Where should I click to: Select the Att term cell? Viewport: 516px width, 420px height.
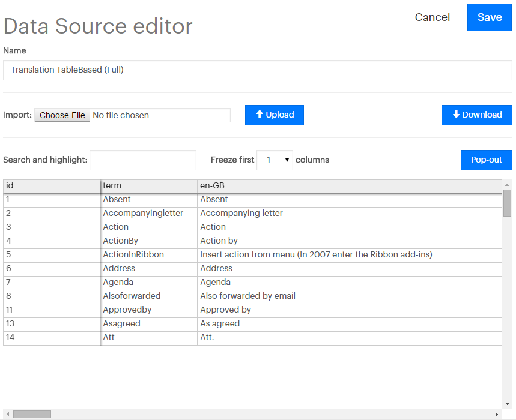pyautogui.click(x=149, y=338)
